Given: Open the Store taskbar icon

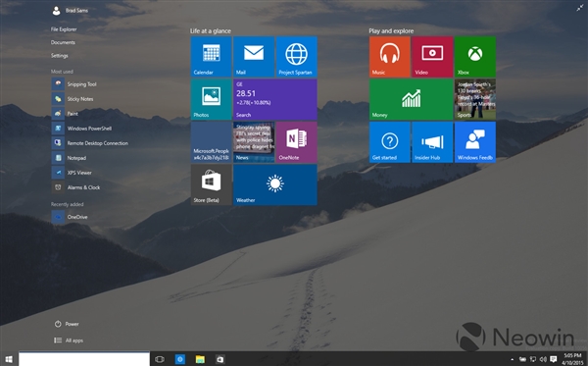Looking at the screenshot, I should 220,359.
